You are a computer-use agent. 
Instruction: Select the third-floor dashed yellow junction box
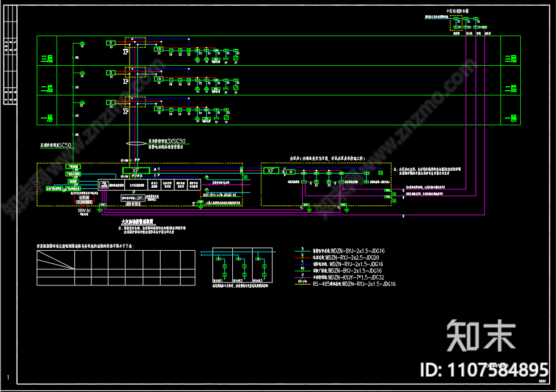136,43
